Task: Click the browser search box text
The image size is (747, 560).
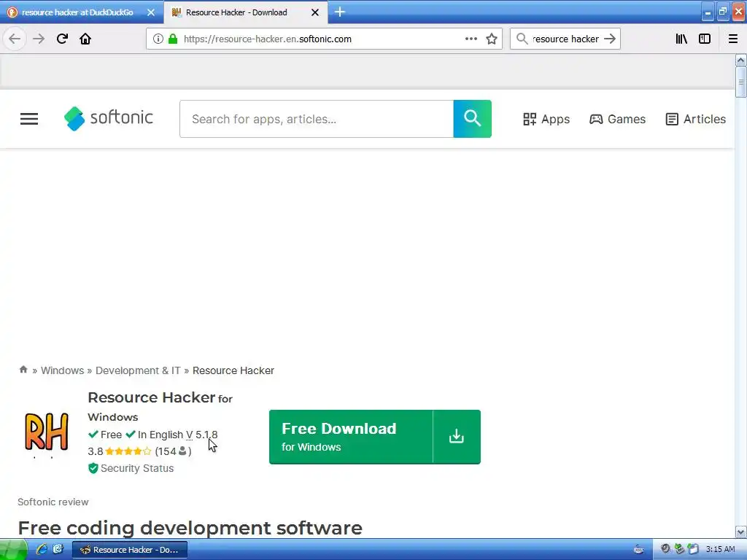Action: tap(565, 39)
